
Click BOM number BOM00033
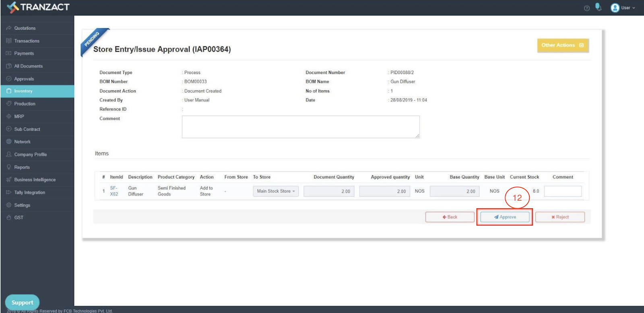(195, 81)
